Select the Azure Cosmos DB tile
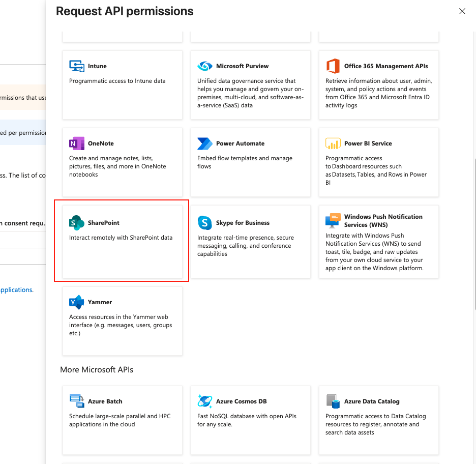The image size is (476, 464). tap(250, 420)
